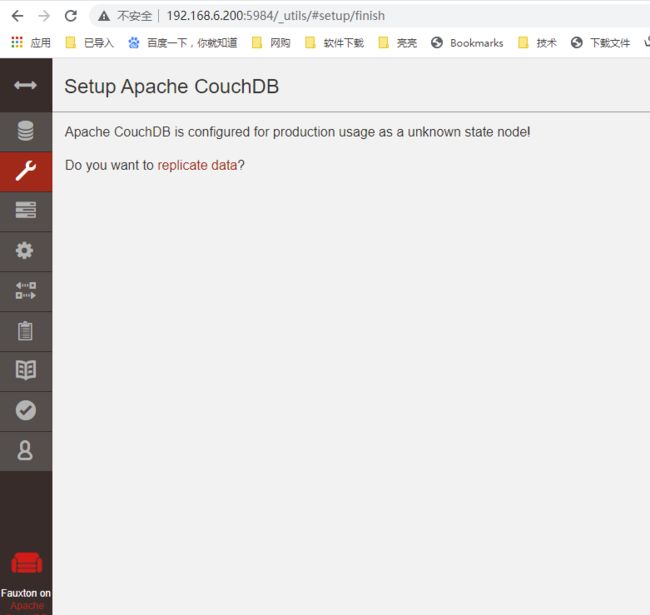Open the Bookmarks globe bookmark
Screen dimensions: 650x615
coord(467,43)
